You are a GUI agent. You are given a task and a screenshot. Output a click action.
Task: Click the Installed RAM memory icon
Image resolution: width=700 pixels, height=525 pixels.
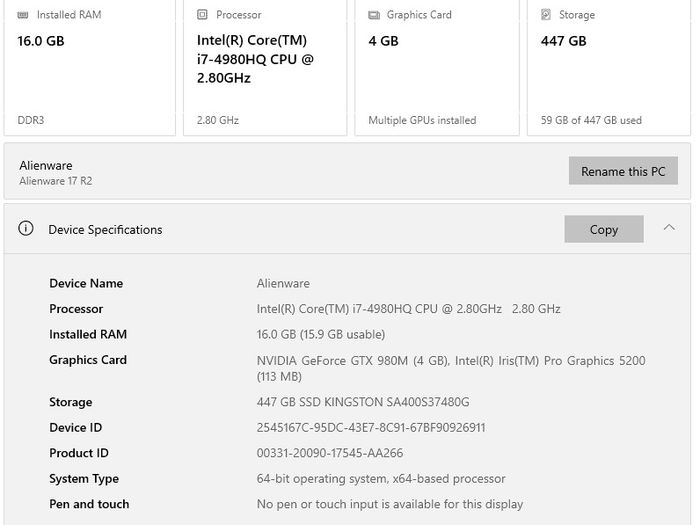23,15
